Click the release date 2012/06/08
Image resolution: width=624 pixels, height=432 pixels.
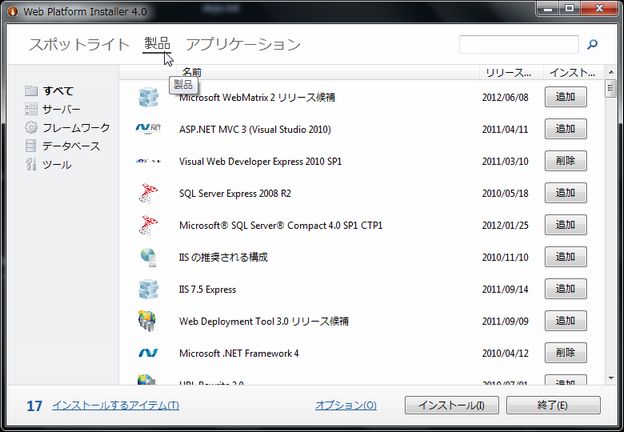click(505, 97)
